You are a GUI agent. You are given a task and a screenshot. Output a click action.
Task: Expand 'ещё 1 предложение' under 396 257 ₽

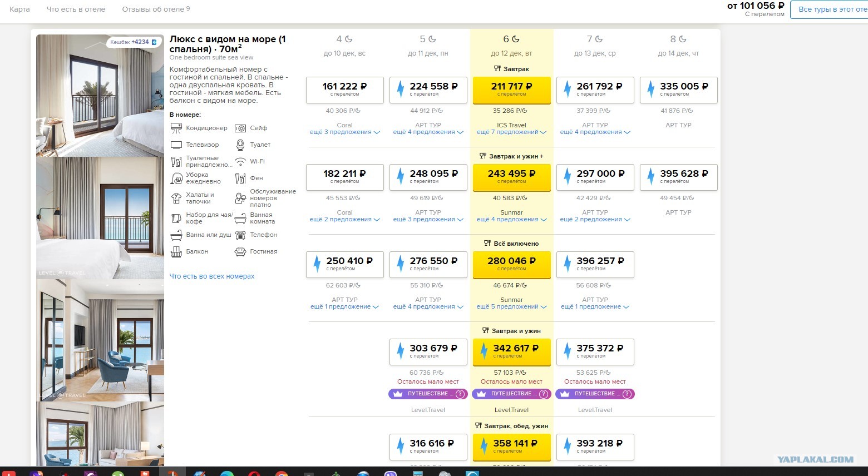point(595,307)
